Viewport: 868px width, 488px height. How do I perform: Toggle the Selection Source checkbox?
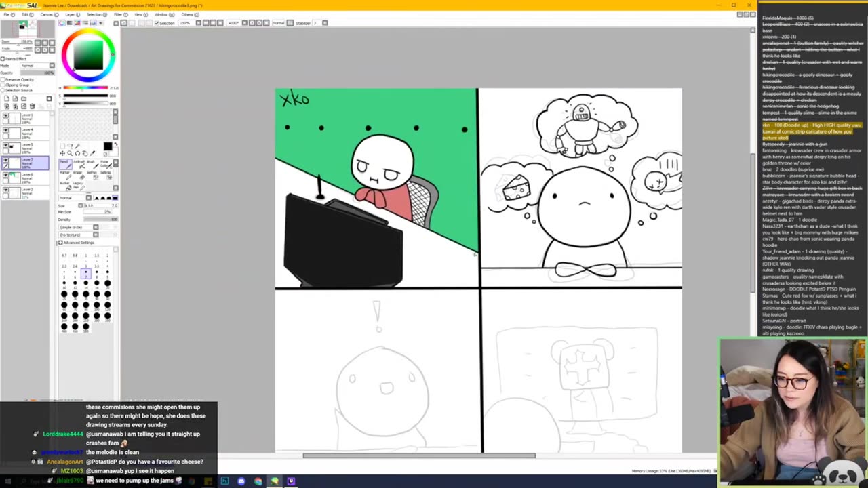pyautogui.click(x=3, y=90)
